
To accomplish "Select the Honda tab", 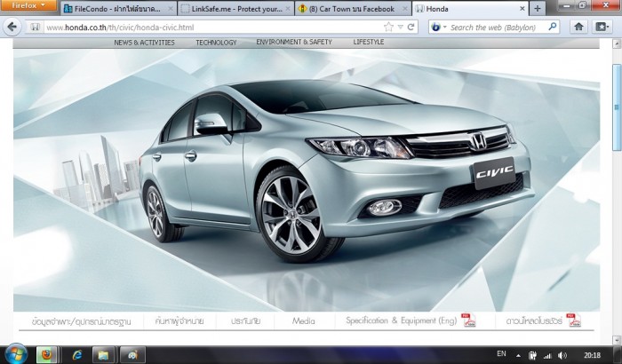I will coord(470,8).
